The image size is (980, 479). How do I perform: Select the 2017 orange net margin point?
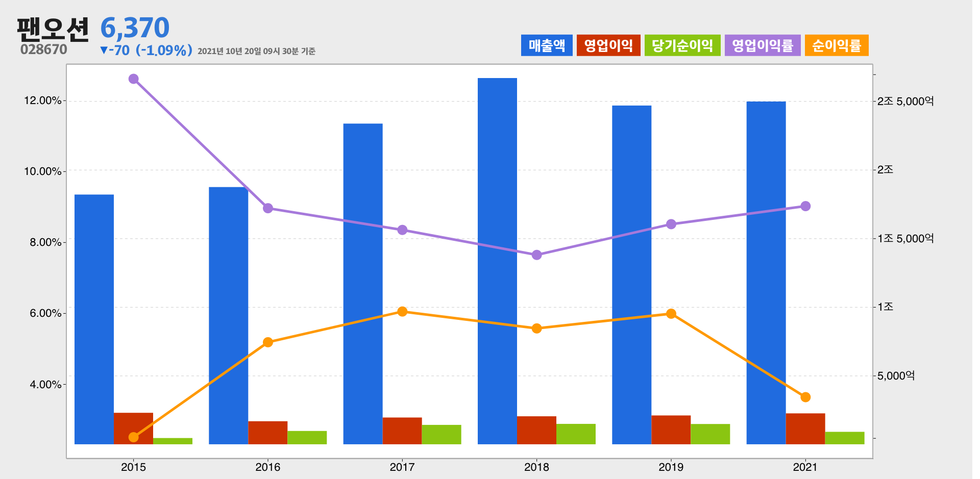402,312
